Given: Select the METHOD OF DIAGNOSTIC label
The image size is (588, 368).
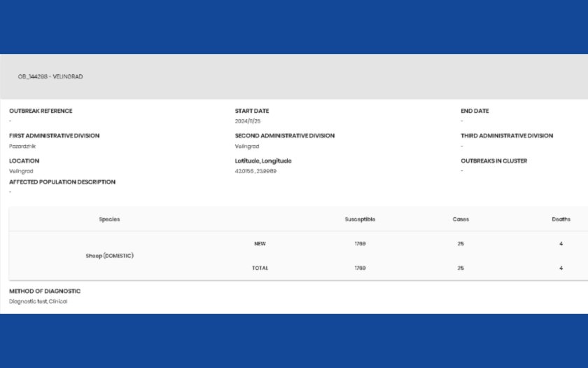Looking at the screenshot, I should click(45, 291).
